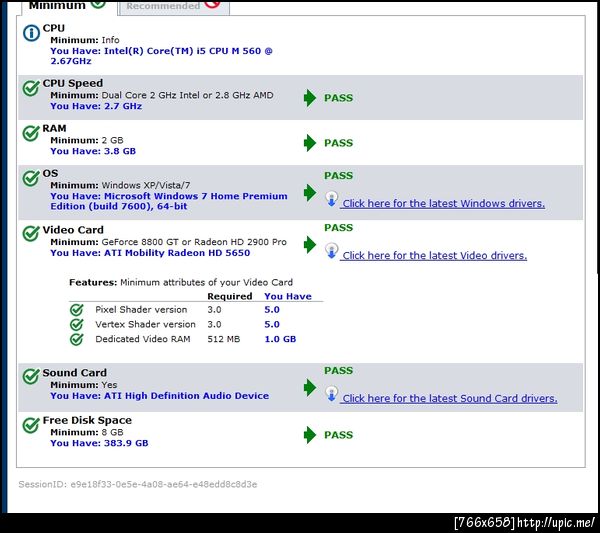This screenshot has width=600, height=533.
Task: Open the Recommended tab
Action: tap(174, 7)
